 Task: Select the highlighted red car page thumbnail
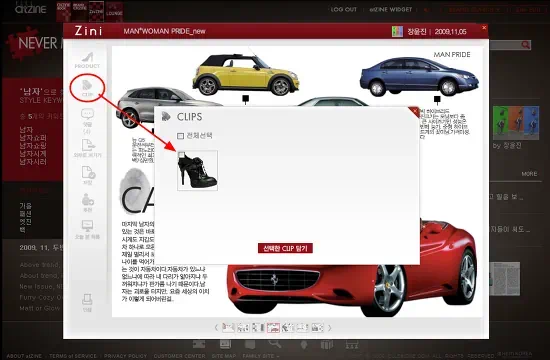(273, 328)
